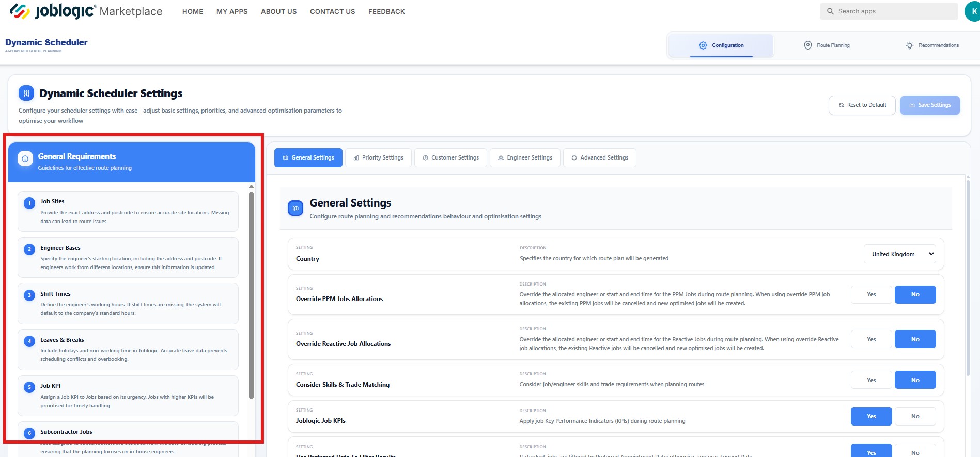Click the Override Reactive Job Allocations label
The height and width of the screenshot is (457, 980).
coord(343,344)
